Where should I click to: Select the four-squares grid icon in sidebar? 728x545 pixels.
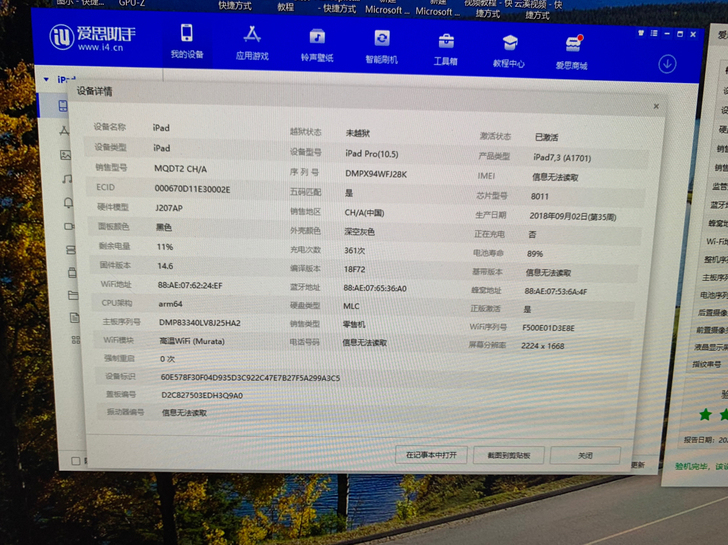click(x=76, y=340)
